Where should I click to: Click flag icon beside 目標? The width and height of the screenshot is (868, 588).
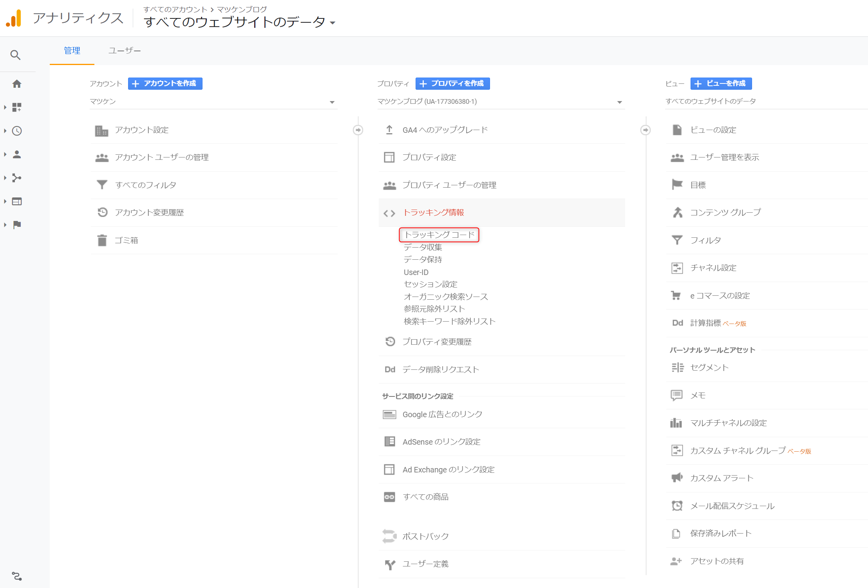point(677,185)
